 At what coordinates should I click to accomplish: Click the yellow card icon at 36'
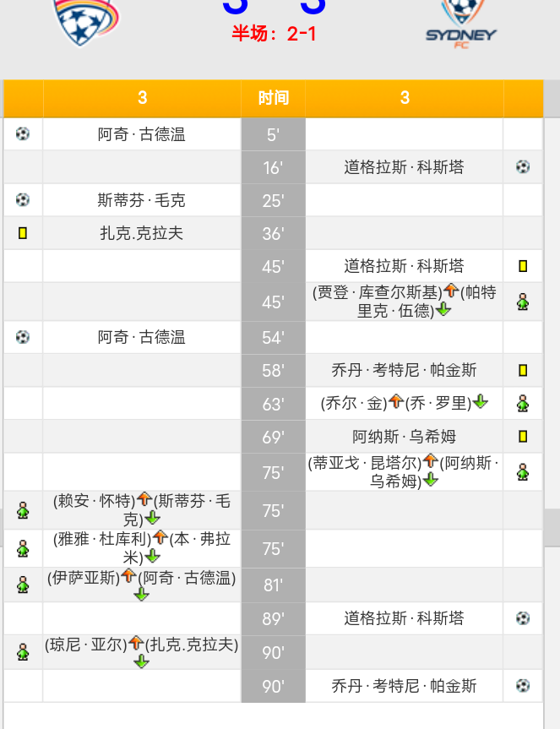pyautogui.click(x=23, y=233)
